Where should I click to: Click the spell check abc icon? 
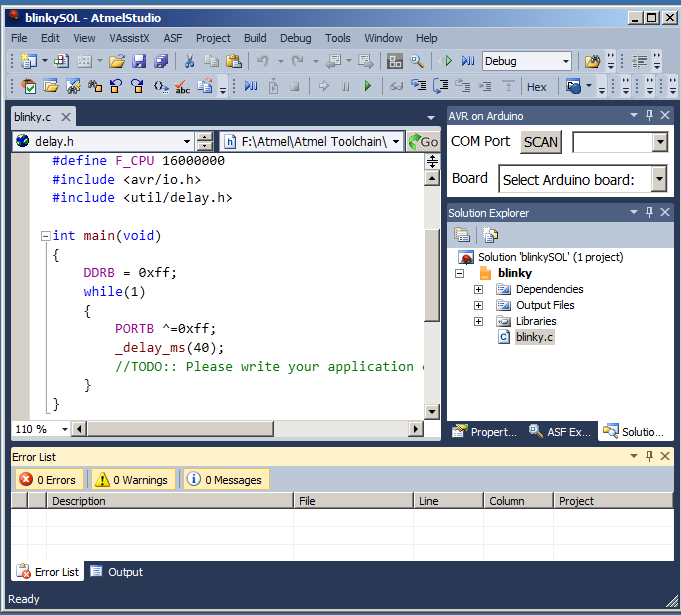point(182,86)
